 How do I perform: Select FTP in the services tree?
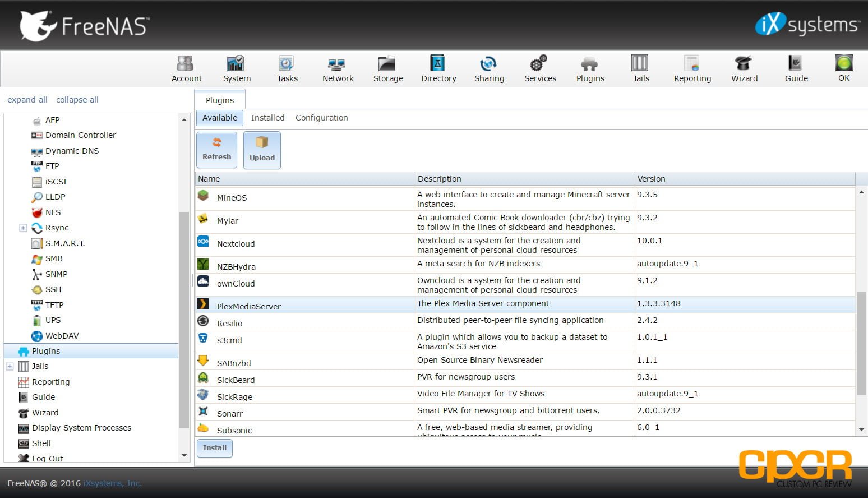[x=52, y=166]
